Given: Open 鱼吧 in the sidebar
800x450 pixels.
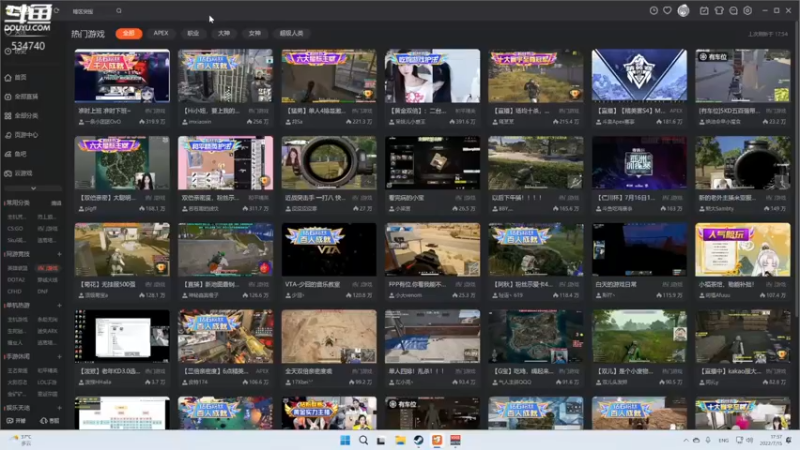Looking at the screenshot, I should pyautogui.click(x=16, y=154).
